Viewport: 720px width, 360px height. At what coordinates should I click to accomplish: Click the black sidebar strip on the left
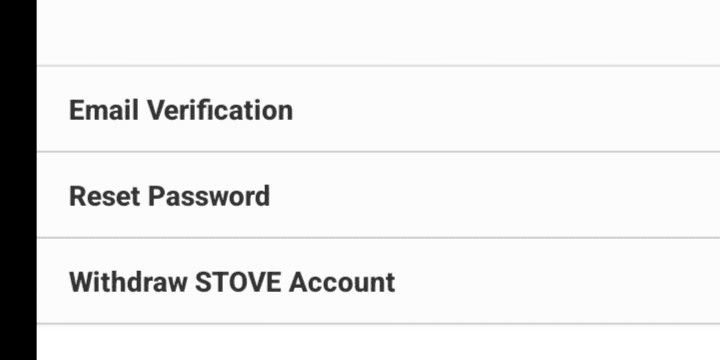(18, 180)
